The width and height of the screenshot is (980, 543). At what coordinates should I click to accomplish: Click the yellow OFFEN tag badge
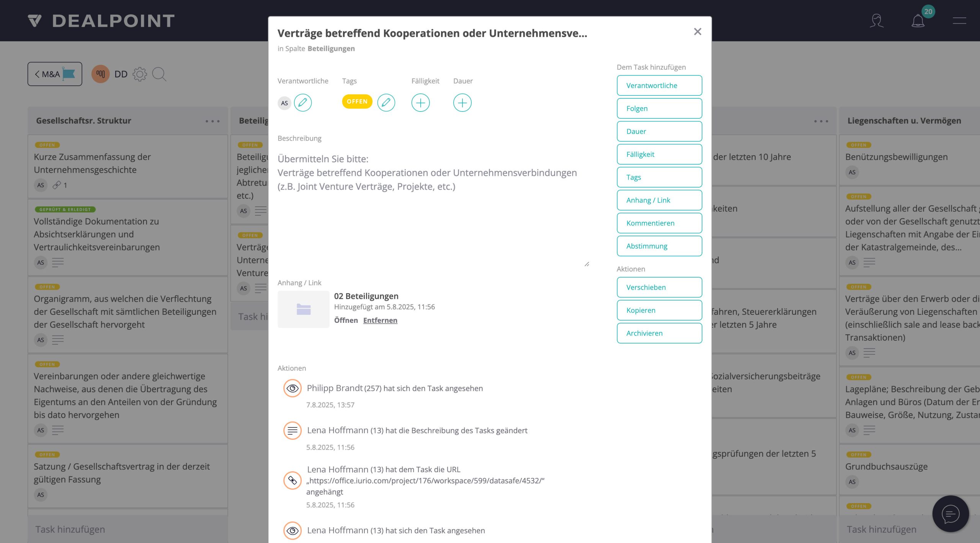coord(357,101)
